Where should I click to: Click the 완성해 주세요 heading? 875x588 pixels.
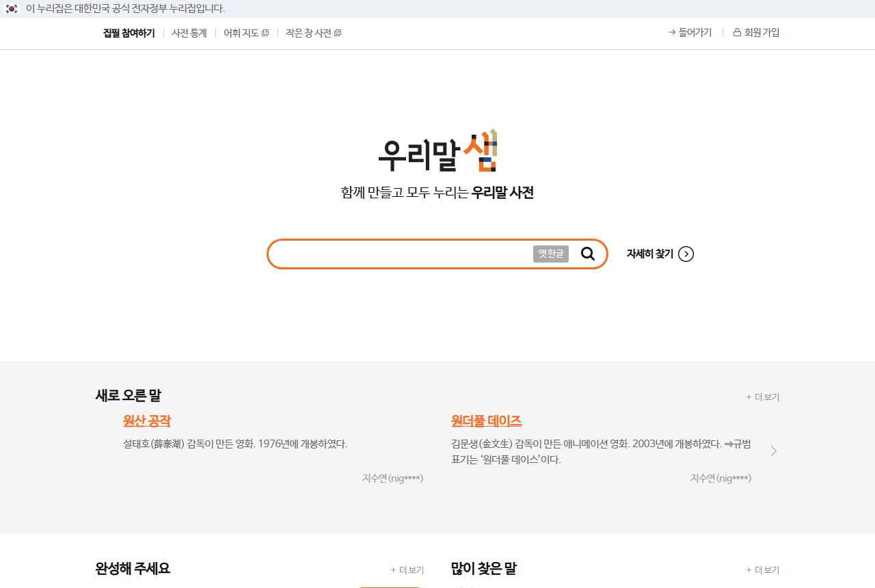pyautogui.click(x=133, y=568)
